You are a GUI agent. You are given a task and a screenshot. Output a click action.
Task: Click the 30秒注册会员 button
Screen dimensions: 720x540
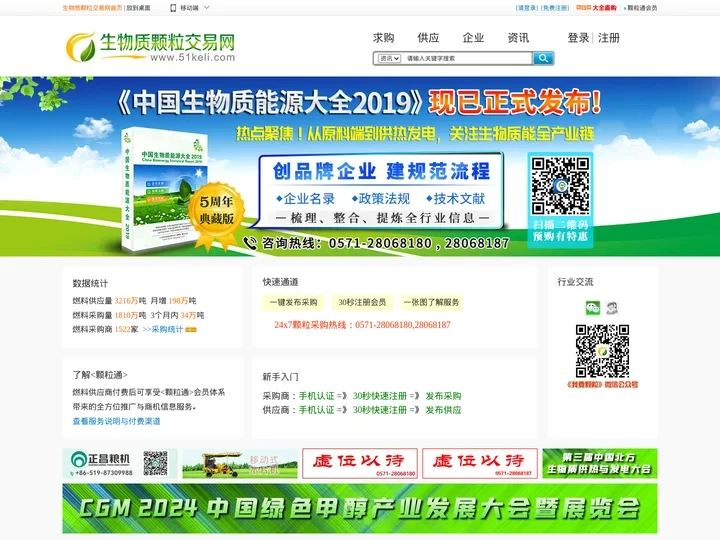tap(362, 302)
